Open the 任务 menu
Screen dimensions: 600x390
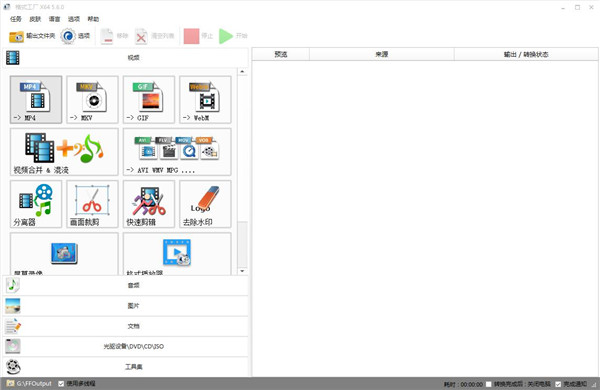16,19
